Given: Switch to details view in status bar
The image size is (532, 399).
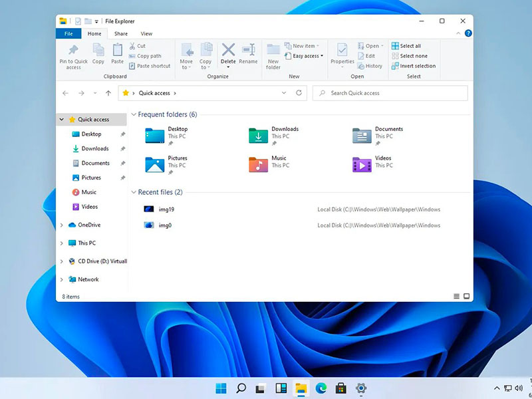Looking at the screenshot, I should point(456,295).
